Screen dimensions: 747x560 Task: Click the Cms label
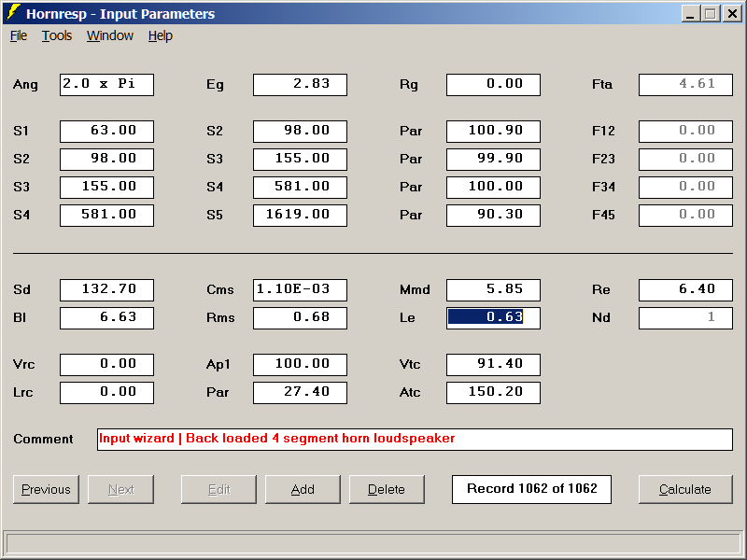point(220,290)
